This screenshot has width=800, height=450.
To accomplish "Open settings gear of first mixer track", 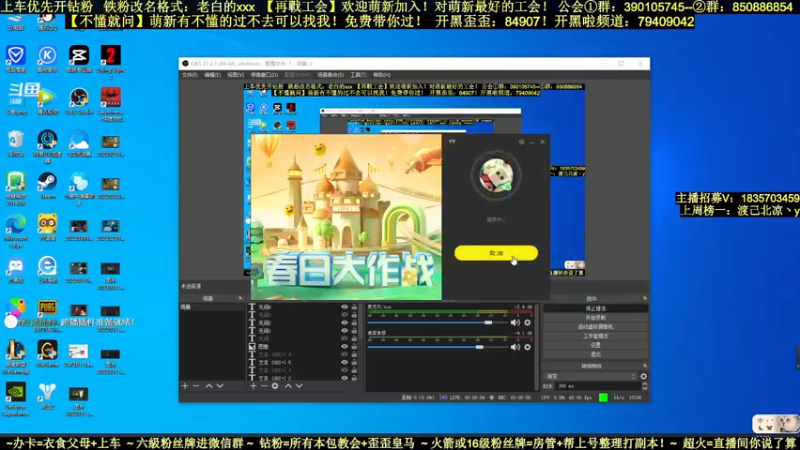I will click(528, 322).
